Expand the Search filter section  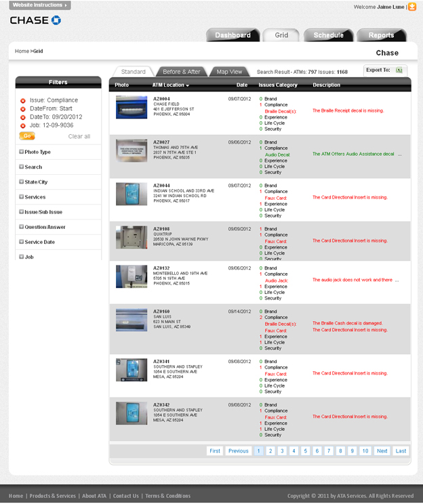point(21,167)
